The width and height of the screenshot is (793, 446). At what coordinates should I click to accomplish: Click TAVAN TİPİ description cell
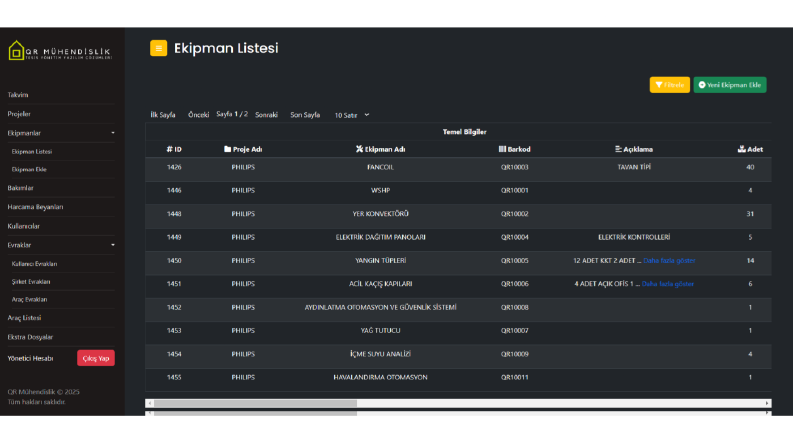tap(634, 167)
